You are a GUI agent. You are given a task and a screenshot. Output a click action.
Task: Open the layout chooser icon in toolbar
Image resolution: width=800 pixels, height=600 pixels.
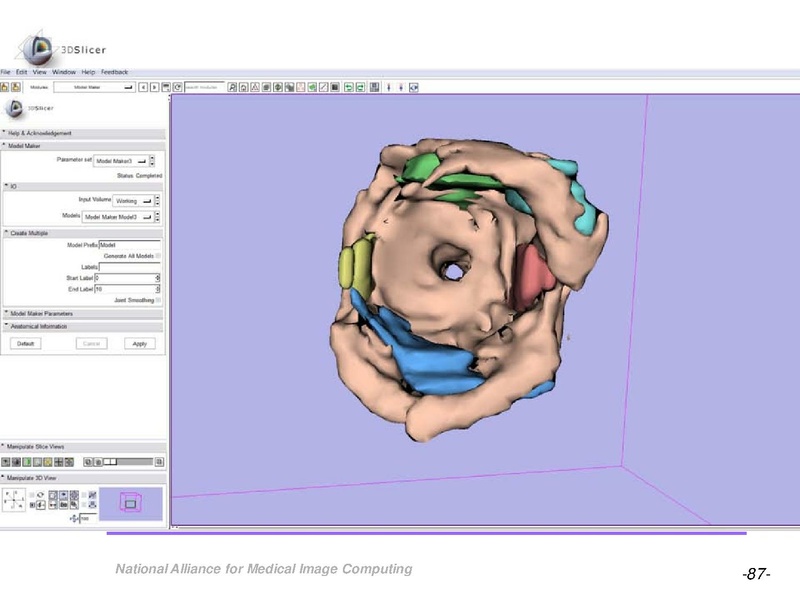[x=374, y=87]
